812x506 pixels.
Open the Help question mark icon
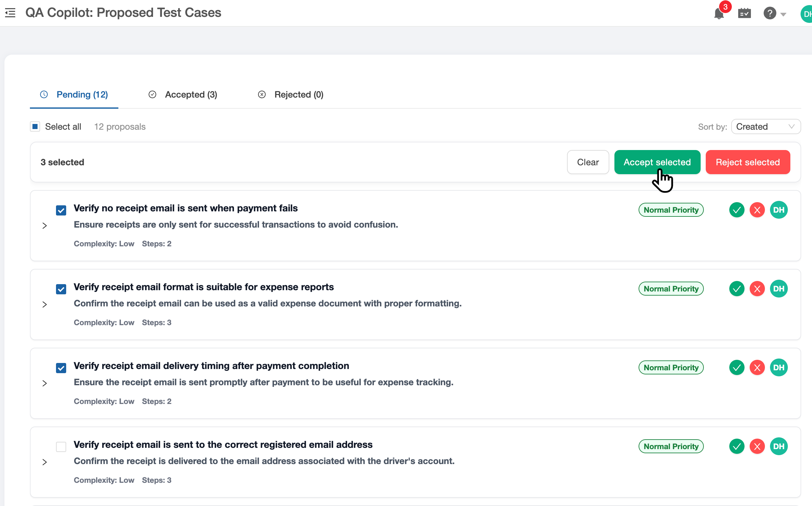pyautogui.click(x=770, y=14)
